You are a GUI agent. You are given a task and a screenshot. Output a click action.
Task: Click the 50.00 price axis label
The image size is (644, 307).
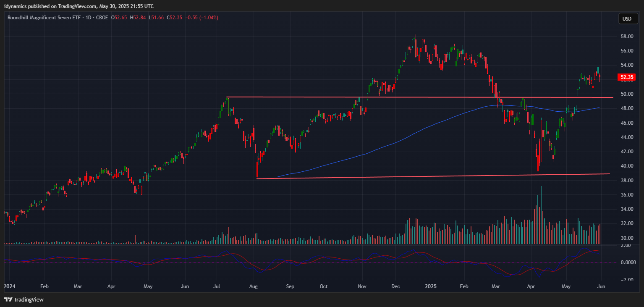pos(627,94)
